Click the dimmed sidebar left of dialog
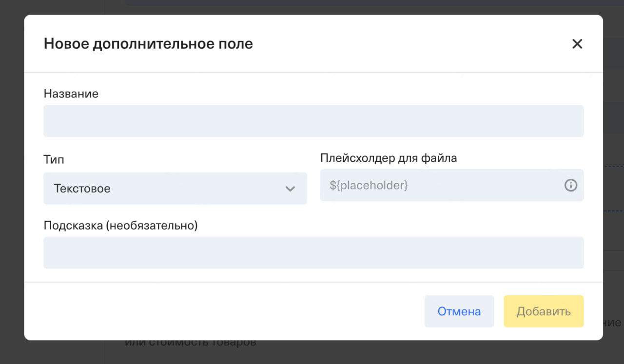This screenshot has width=624, height=364. coord(12,195)
